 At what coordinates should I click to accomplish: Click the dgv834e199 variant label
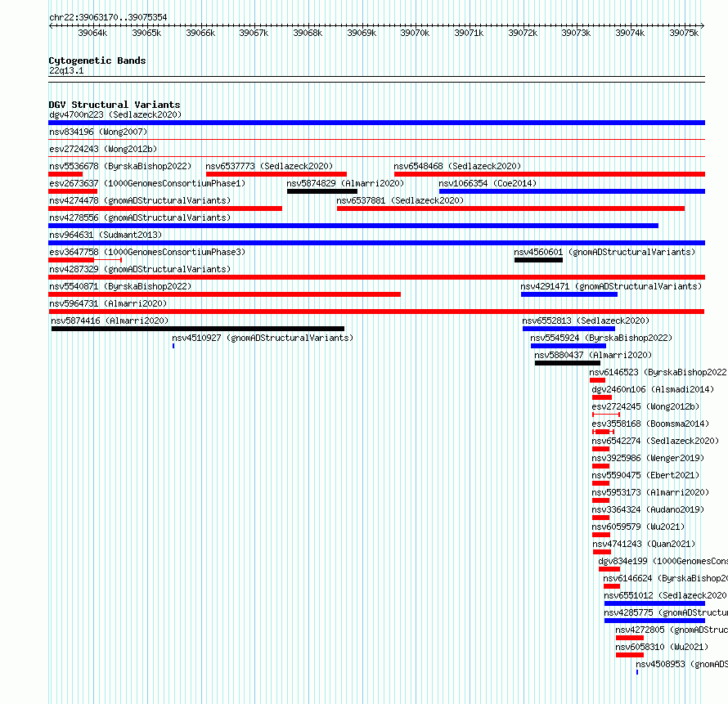tap(663, 561)
